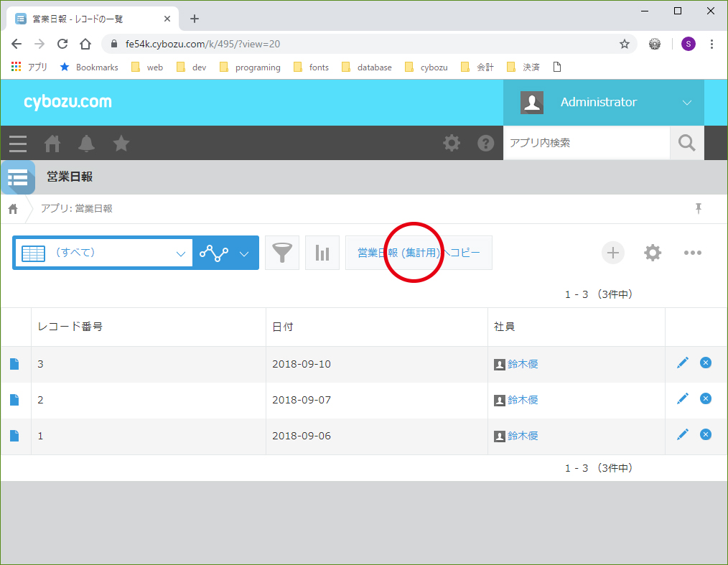Open the help question mark icon
728x565 pixels.
pyautogui.click(x=485, y=143)
